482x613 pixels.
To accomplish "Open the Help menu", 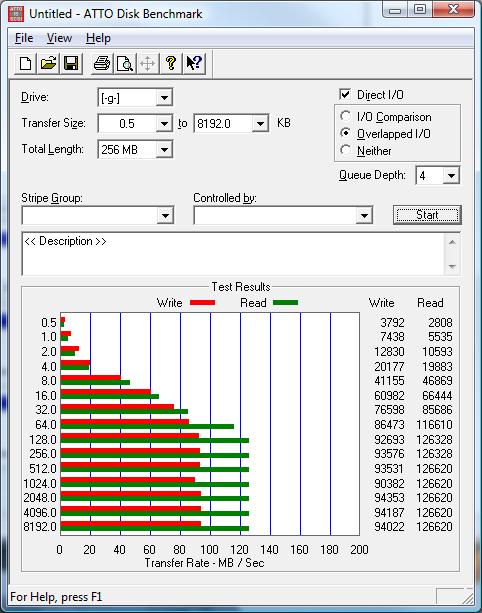I will pos(98,38).
